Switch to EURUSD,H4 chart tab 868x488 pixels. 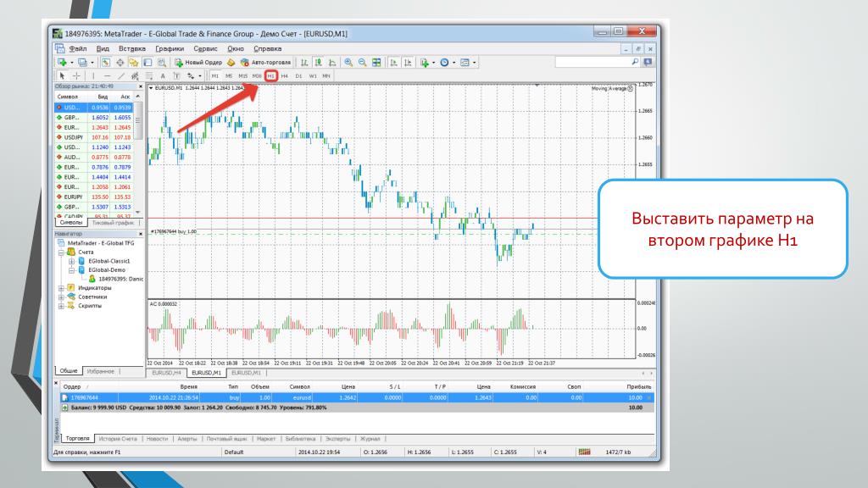point(167,373)
